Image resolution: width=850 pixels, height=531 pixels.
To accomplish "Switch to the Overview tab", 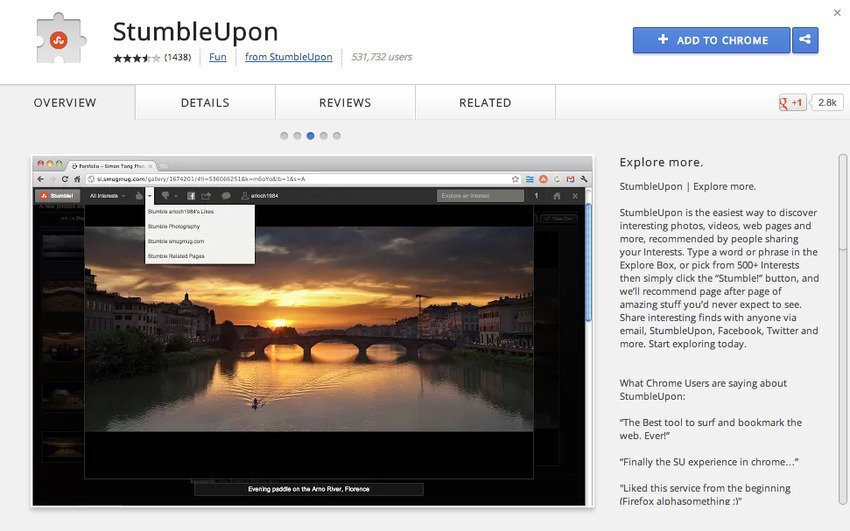I will coord(65,102).
